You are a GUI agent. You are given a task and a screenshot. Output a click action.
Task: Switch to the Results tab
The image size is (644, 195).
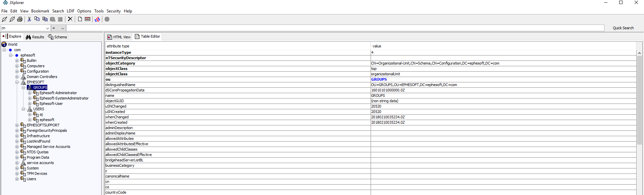(35, 37)
